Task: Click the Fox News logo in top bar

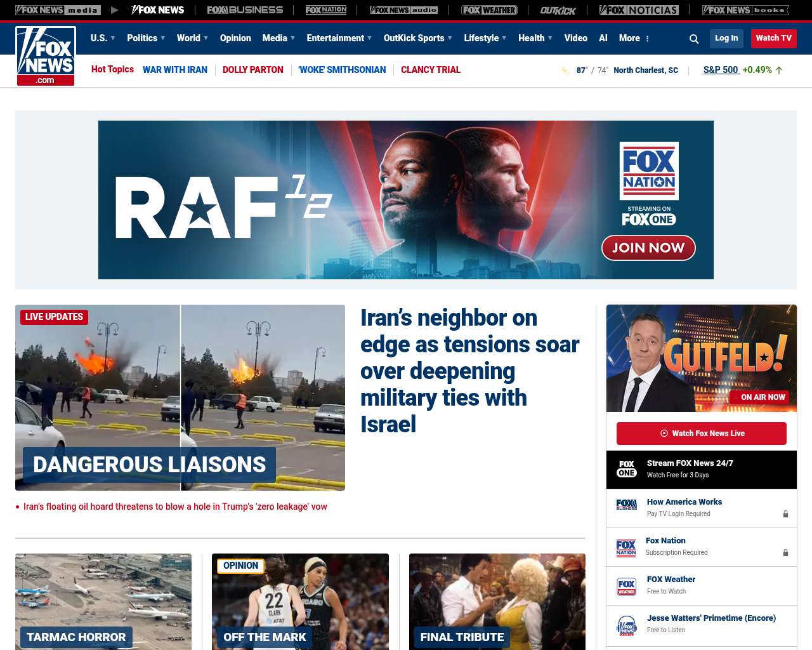Action: click(x=157, y=10)
